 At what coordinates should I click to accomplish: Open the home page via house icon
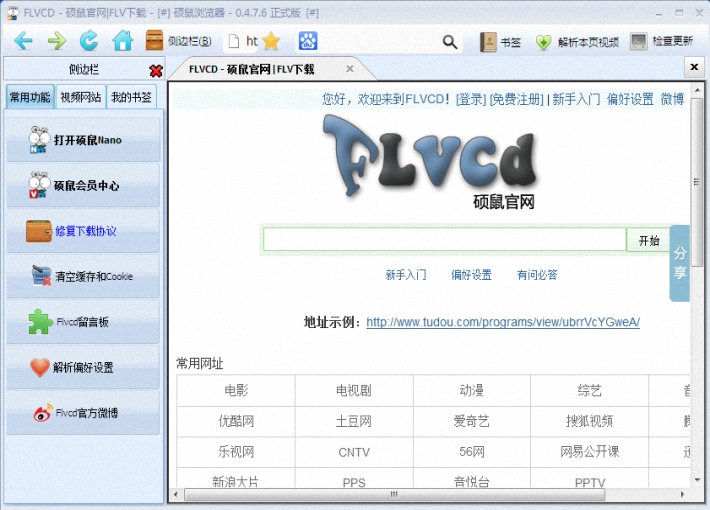coord(123,41)
